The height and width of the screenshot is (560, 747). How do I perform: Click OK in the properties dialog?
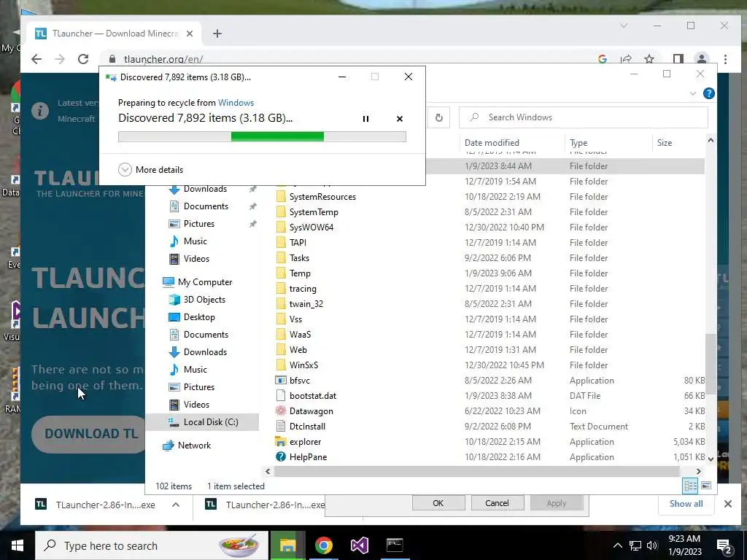point(438,503)
